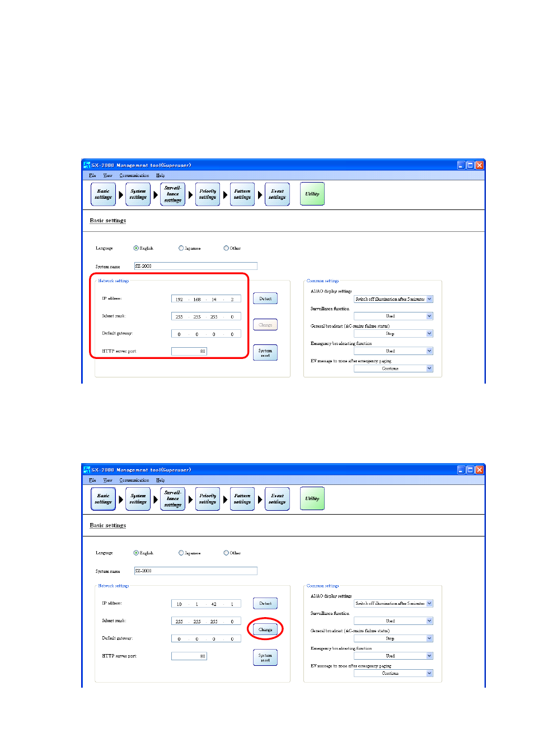
Task: Open Basic settings in the upper window toolbar
Action: [104, 194]
